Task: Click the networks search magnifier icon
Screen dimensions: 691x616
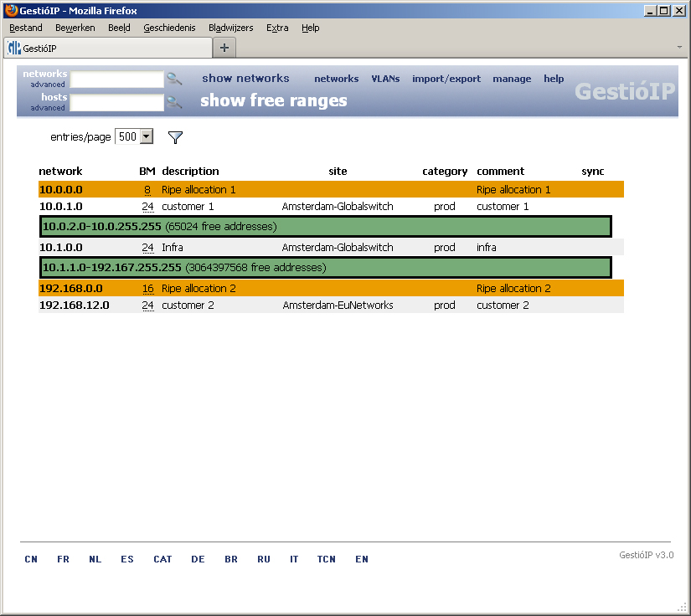Action: 174,80
